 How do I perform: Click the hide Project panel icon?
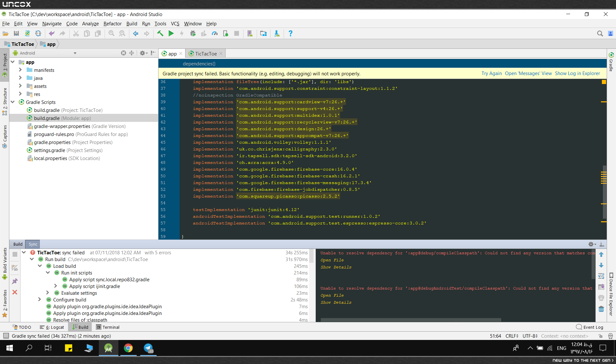coord(153,53)
